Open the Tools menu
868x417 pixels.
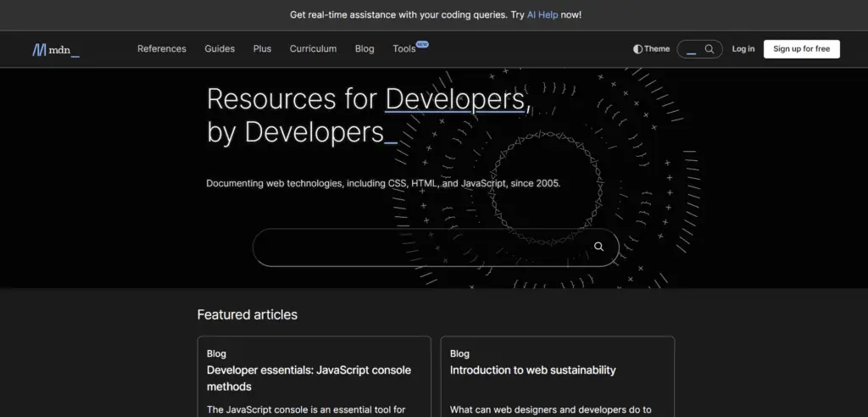(x=404, y=48)
